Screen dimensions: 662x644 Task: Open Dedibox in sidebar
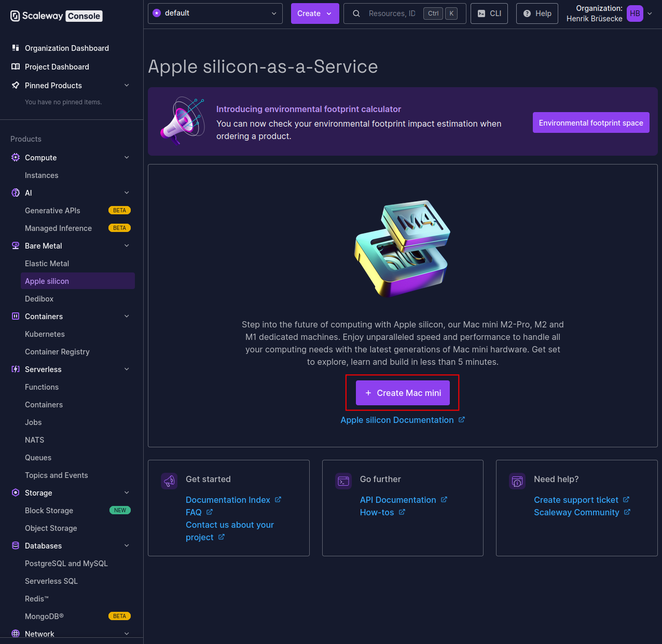[78, 299]
